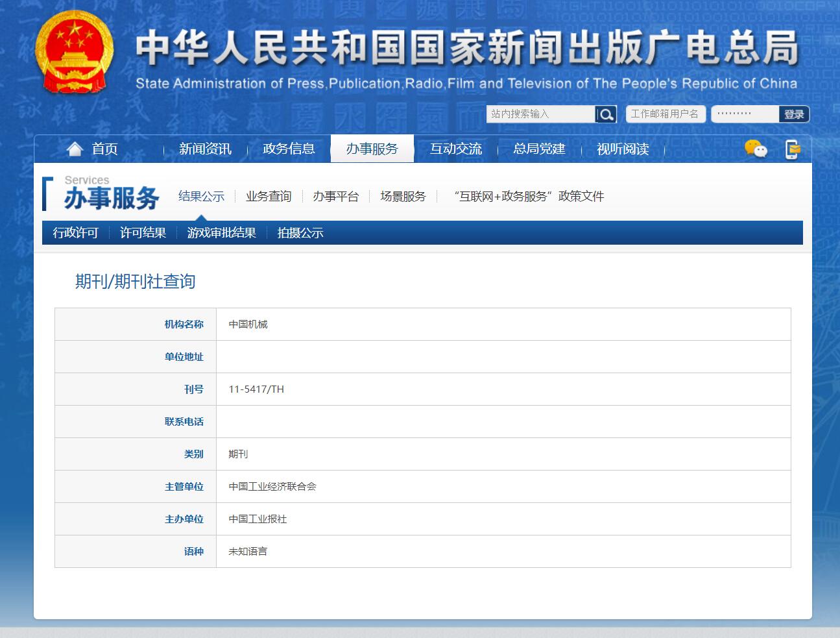This screenshot has width=840, height=638.
Task: Click 许可结果 in the blue bar
Action: [x=143, y=232]
